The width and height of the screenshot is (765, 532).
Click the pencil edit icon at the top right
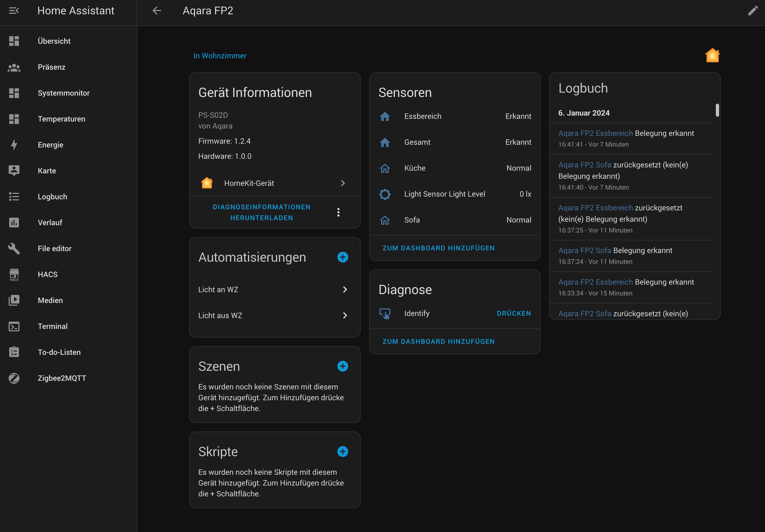(752, 11)
